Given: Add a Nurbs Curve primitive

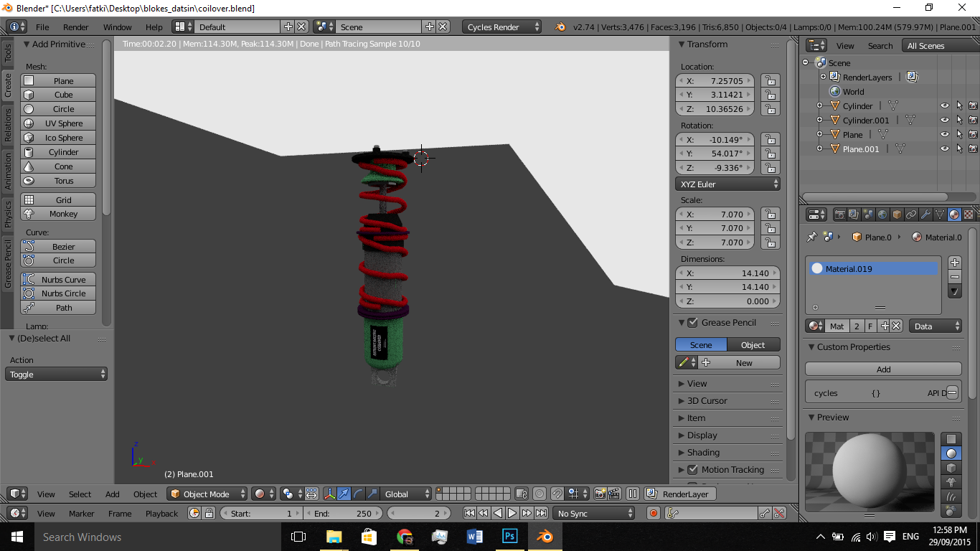Looking at the screenshot, I should pyautogui.click(x=58, y=280).
